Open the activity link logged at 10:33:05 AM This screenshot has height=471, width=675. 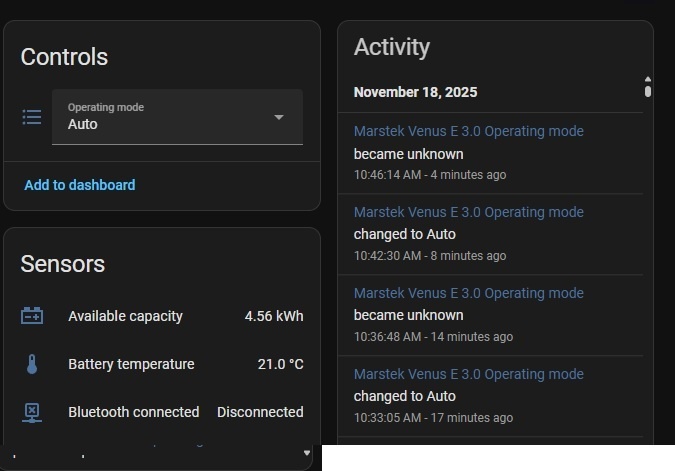click(x=468, y=374)
